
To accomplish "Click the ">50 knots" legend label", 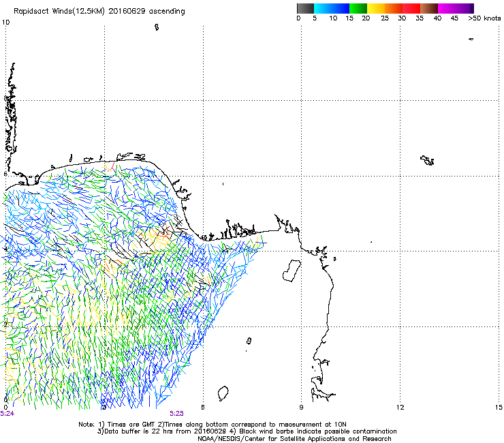I will [484, 18].
